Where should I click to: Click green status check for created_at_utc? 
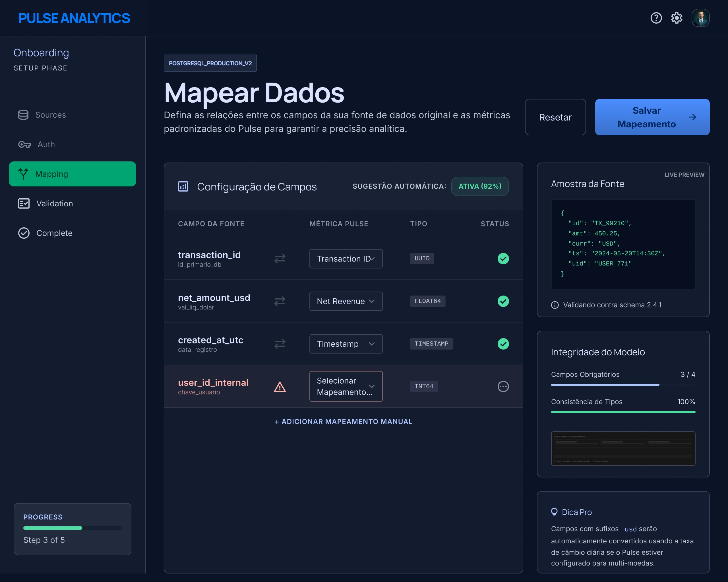(503, 344)
